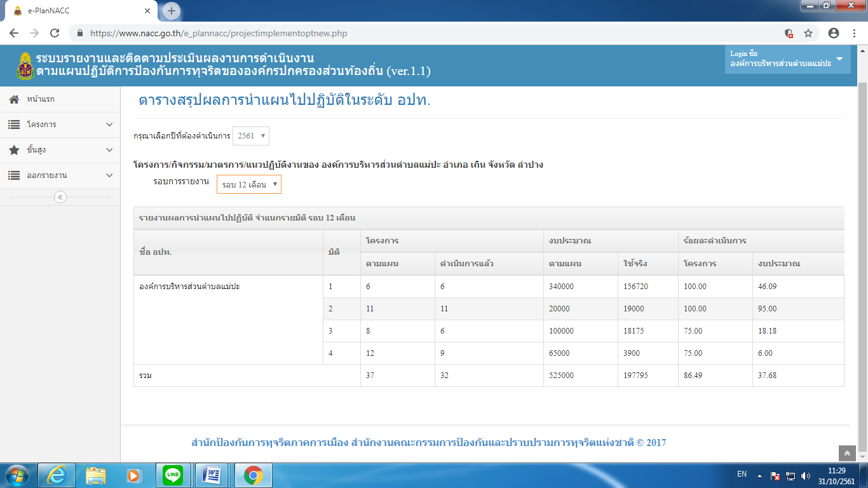868x488 pixels.
Task: Open the year dropdown showing 2561
Action: (251, 136)
